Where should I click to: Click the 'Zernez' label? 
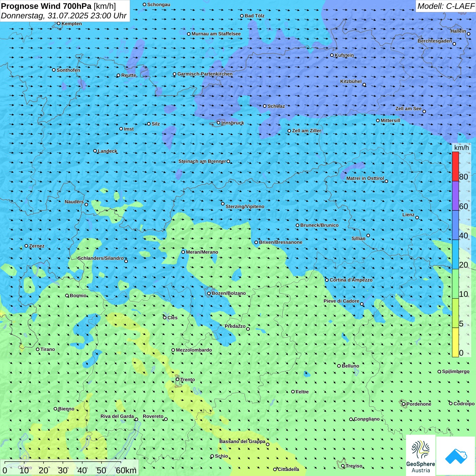(x=37, y=246)
